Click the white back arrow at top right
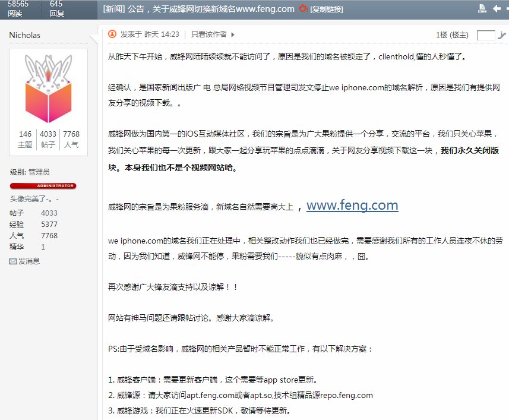The height and width of the screenshot is (420, 509). 497,8
